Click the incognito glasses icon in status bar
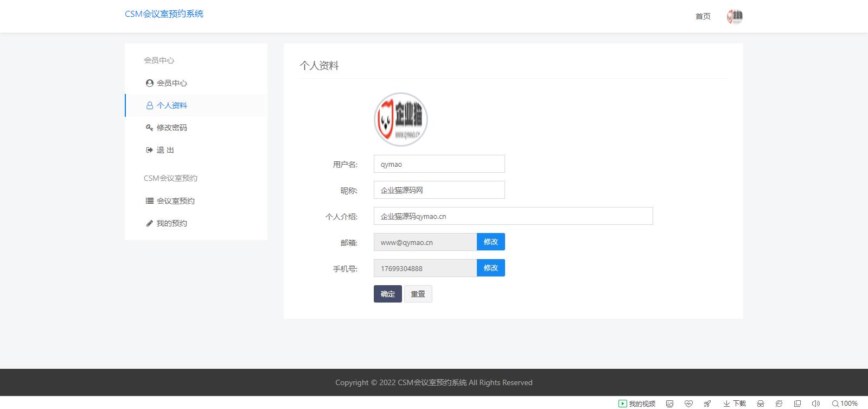The width and height of the screenshot is (868, 409). (761, 404)
